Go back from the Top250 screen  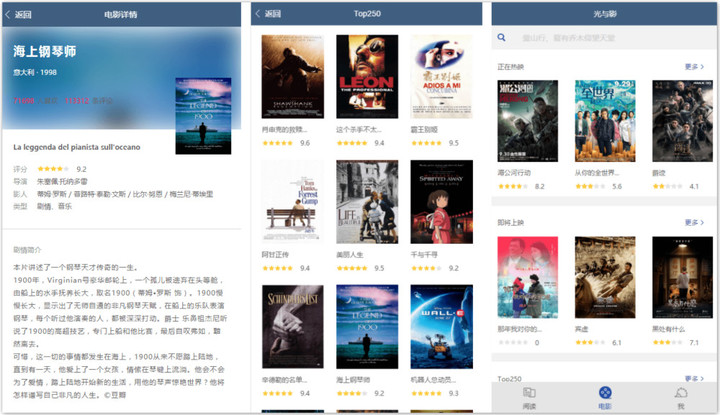coord(268,14)
